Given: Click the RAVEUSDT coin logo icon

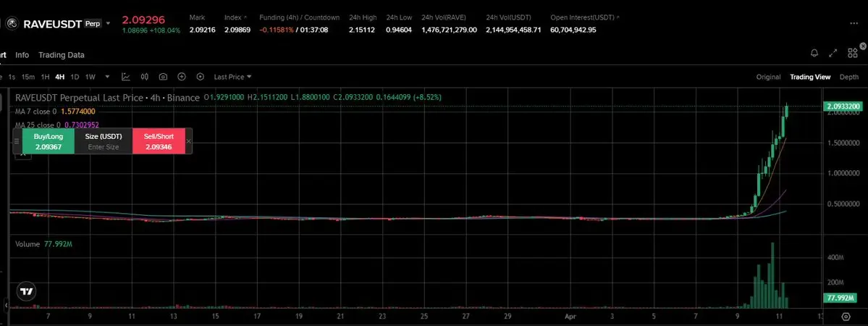Looking at the screenshot, I should pos(12,24).
